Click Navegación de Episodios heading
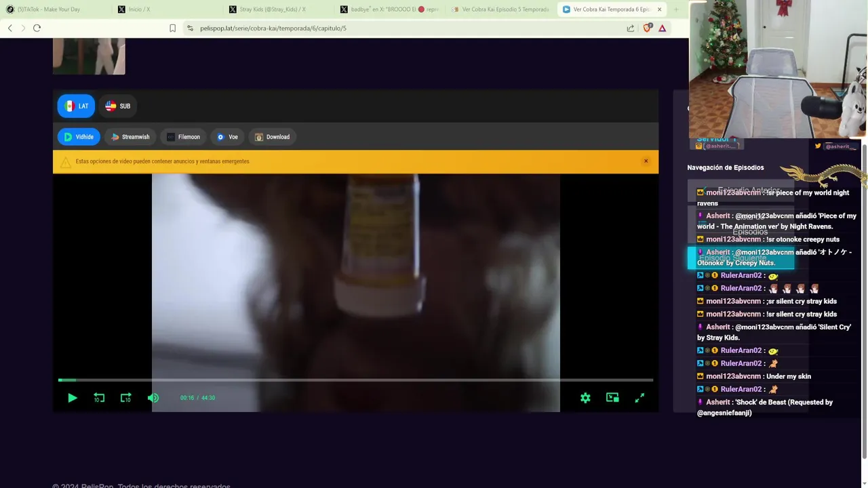This screenshot has width=868, height=488. [x=726, y=167]
